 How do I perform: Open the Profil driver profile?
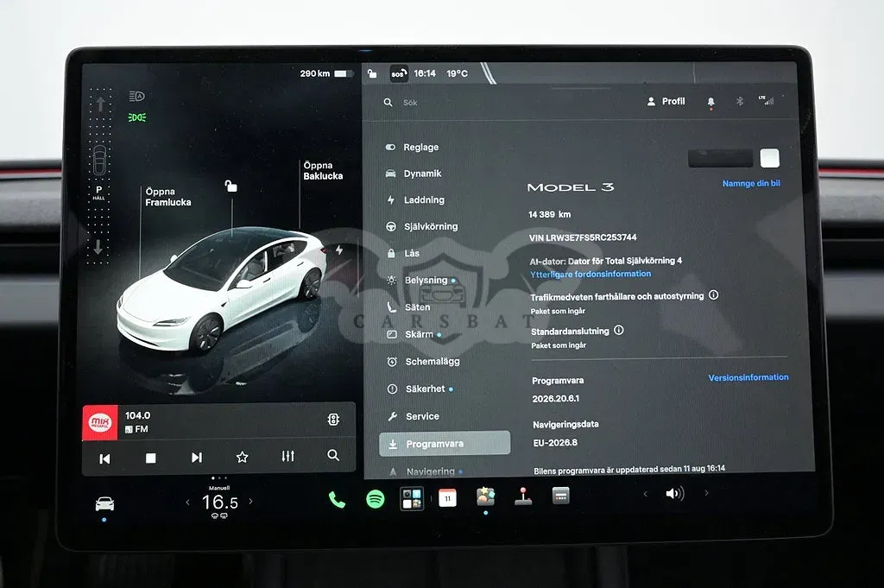666,102
